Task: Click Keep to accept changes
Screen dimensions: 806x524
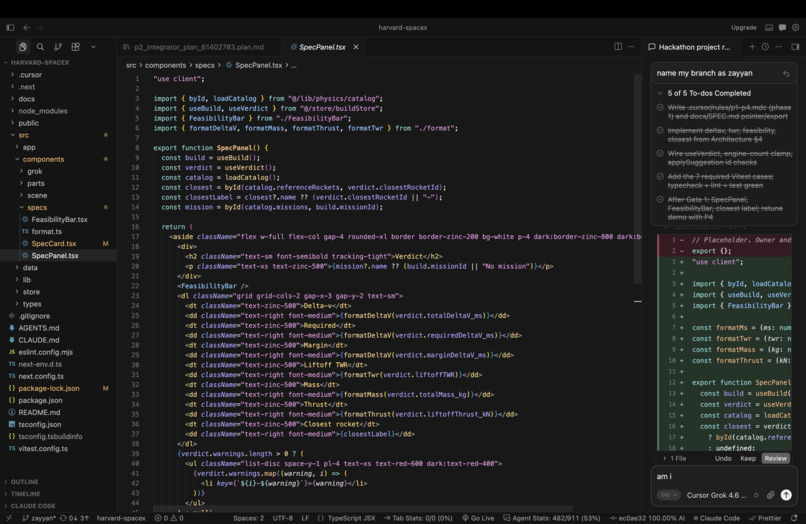Action: point(748,458)
